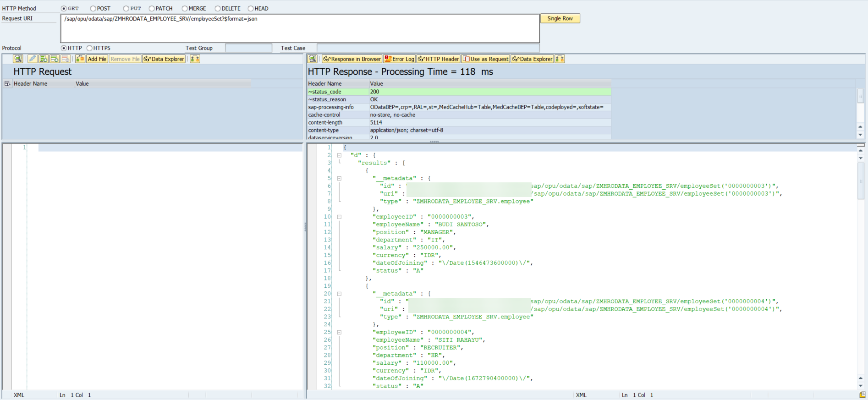Click the "SITI RAHAYU" employeeName value
The width and height of the screenshot is (868, 400).
(459, 340)
